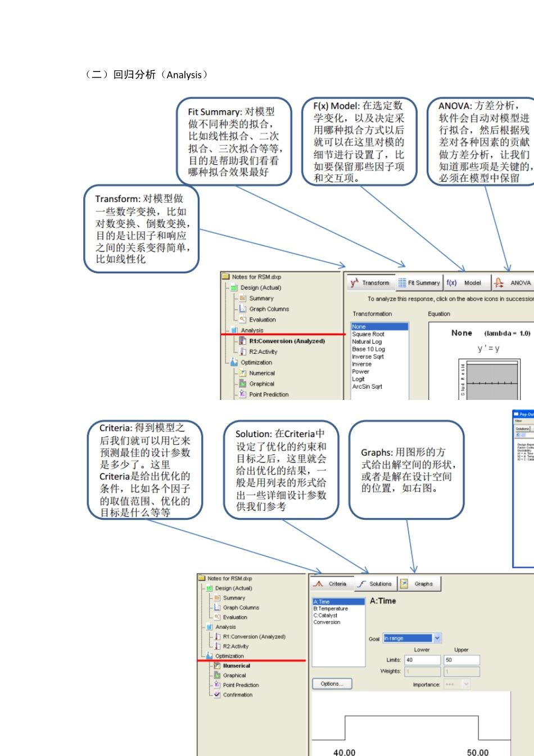The image size is (534, 756).
Task: Select 'Logit' transformation
Action: (x=359, y=379)
